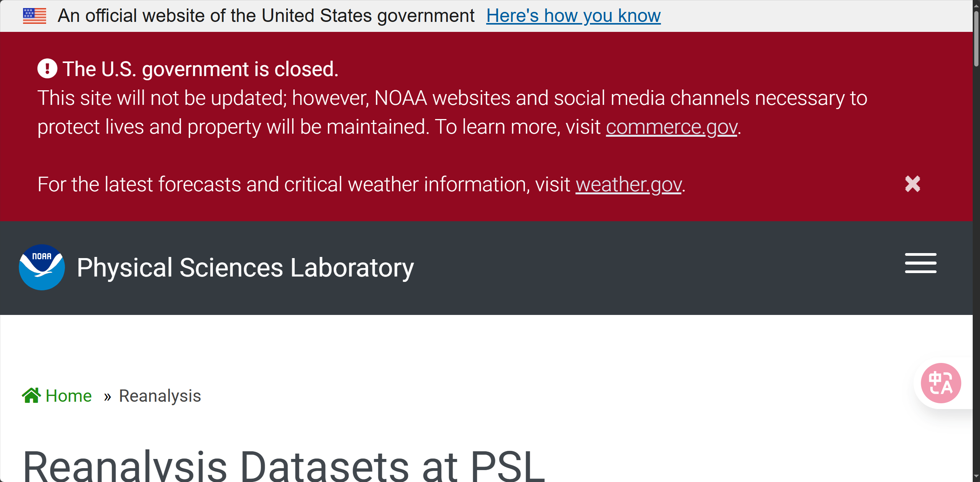Screen dimensions: 980x482
Task: Click the official website notice text
Action: coord(266,16)
